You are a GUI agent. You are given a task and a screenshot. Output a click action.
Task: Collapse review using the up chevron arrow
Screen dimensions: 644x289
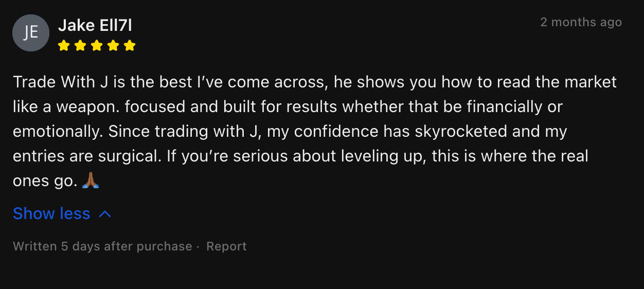click(105, 214)
